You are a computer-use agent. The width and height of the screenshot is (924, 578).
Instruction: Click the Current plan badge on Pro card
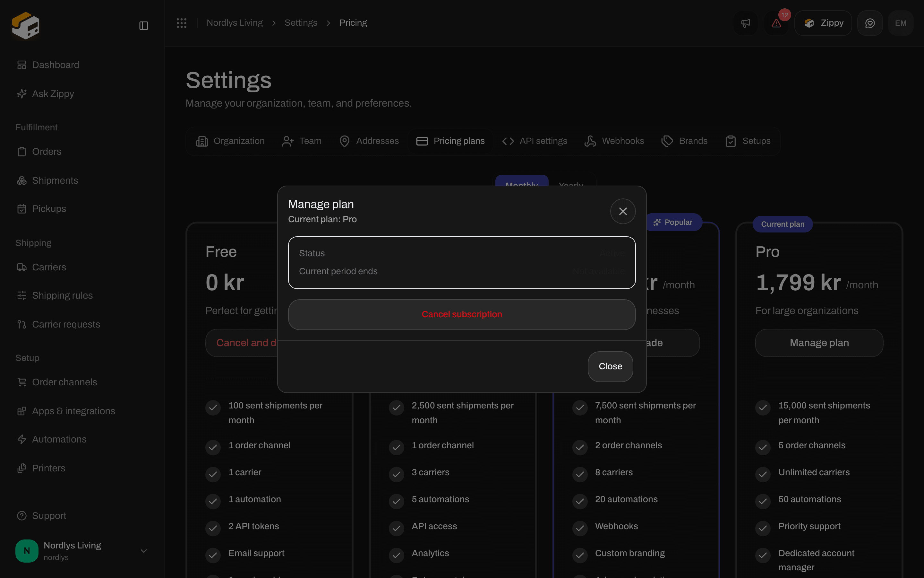pos(782,224)
